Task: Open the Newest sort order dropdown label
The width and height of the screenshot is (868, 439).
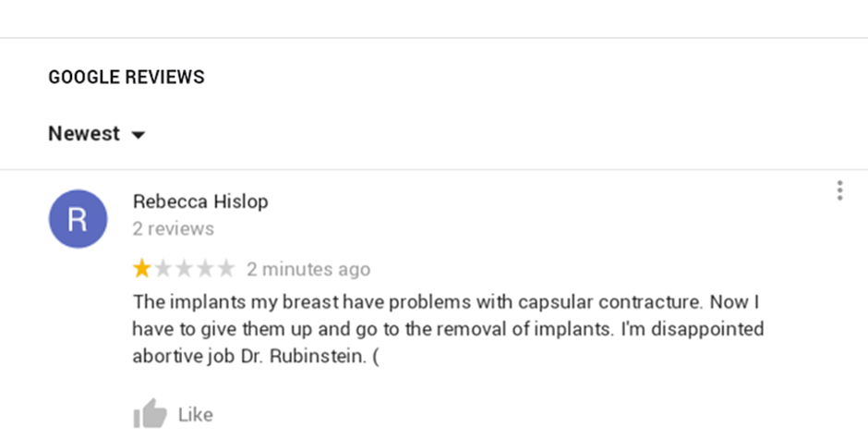Action: [x=84, y=134]
